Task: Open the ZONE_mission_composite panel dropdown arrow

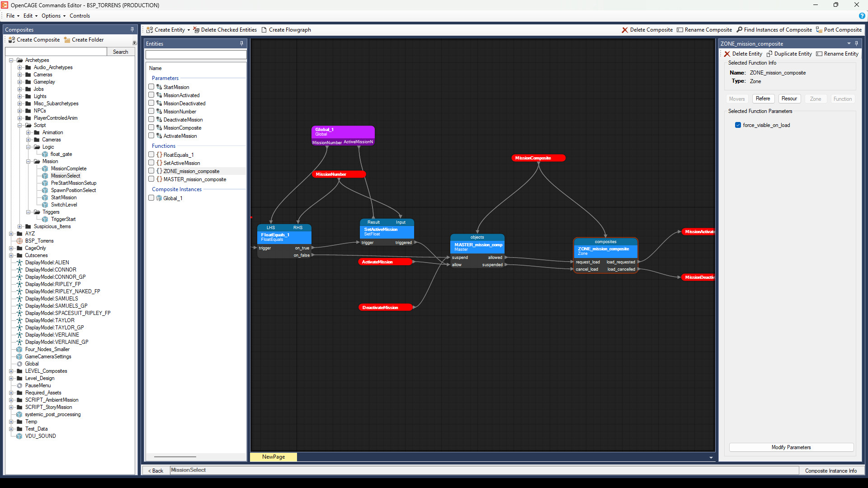Action: [x=849, y=43]
